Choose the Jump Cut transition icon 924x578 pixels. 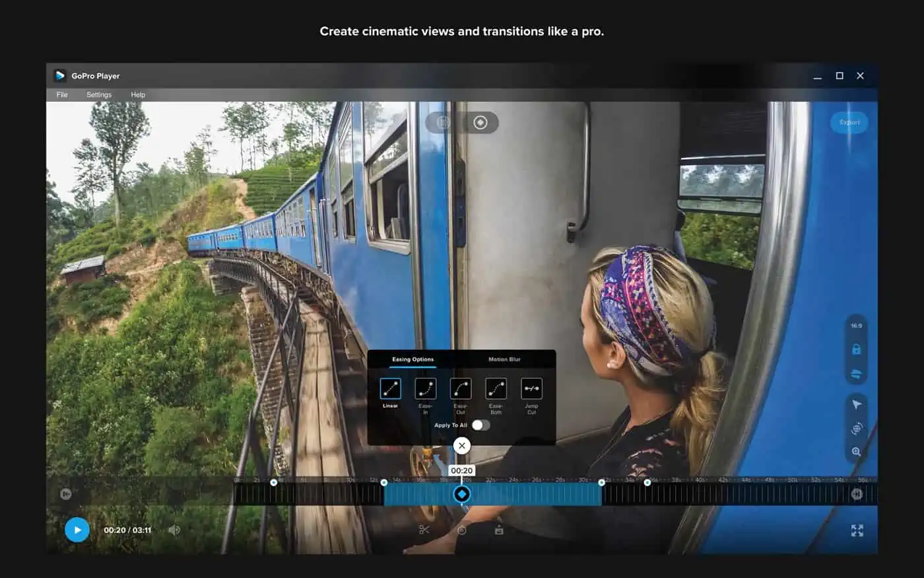531,388
